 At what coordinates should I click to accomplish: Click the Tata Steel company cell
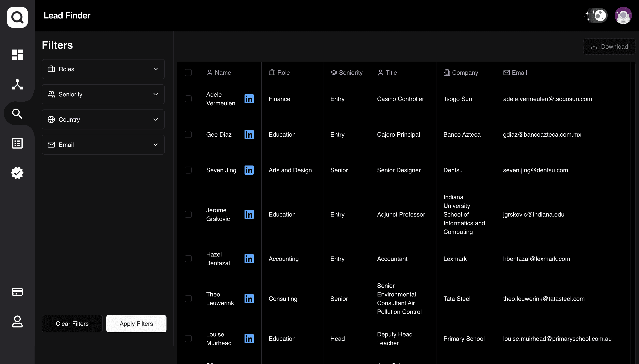tap(457, 298)
